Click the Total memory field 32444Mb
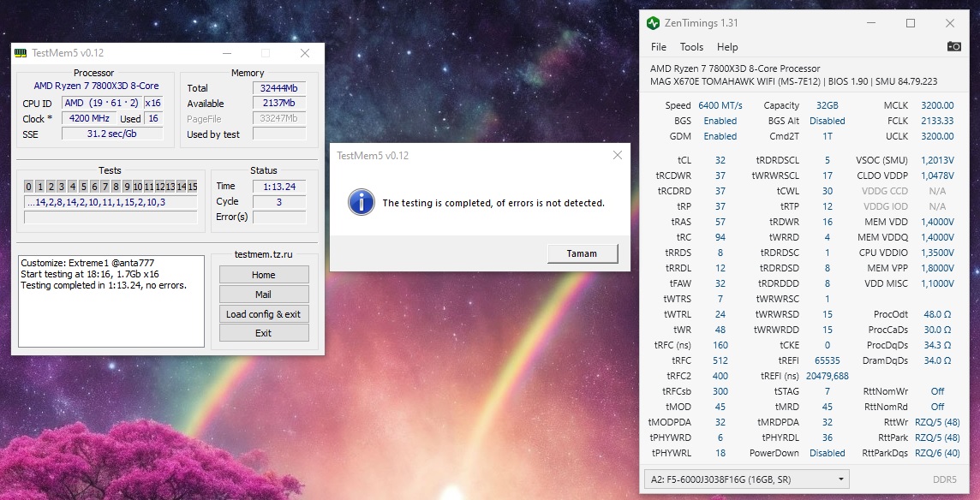Screen dimensions: 980x500 click(279, 88)
